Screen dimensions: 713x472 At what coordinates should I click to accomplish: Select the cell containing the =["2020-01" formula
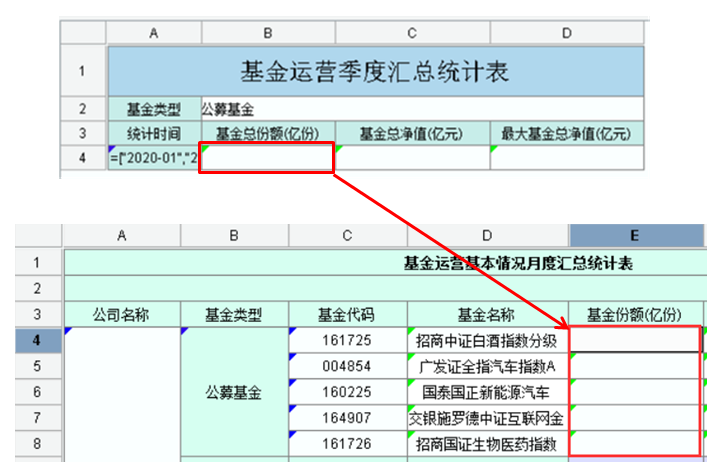click(154, 158)
